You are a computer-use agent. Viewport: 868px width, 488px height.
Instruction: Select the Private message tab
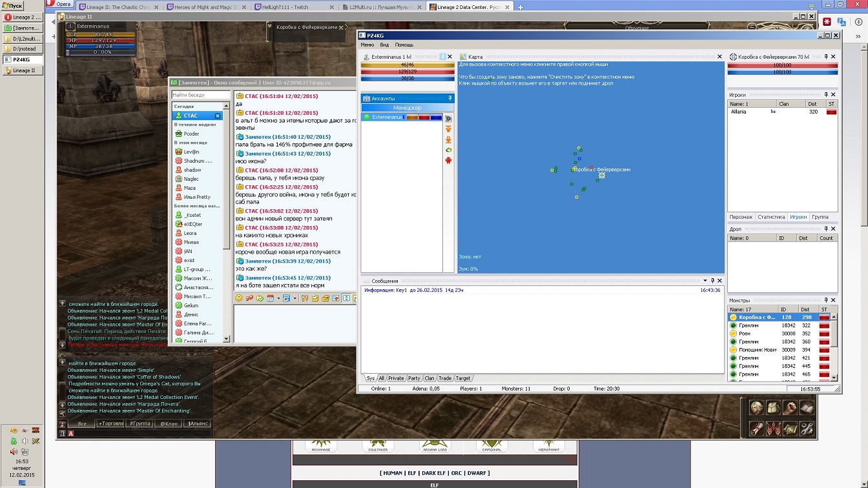click(396, 378)
